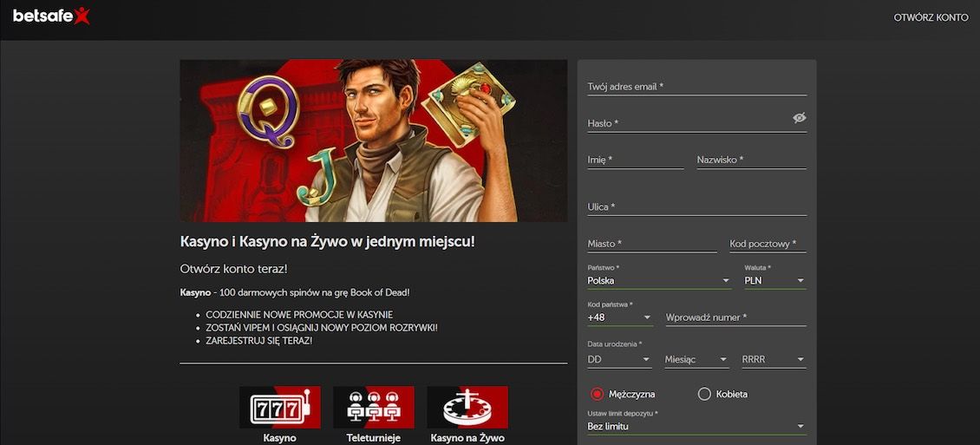Focus the Imię field
The height and width of the screenshot is (445, 980).
[x=636, y=160]
